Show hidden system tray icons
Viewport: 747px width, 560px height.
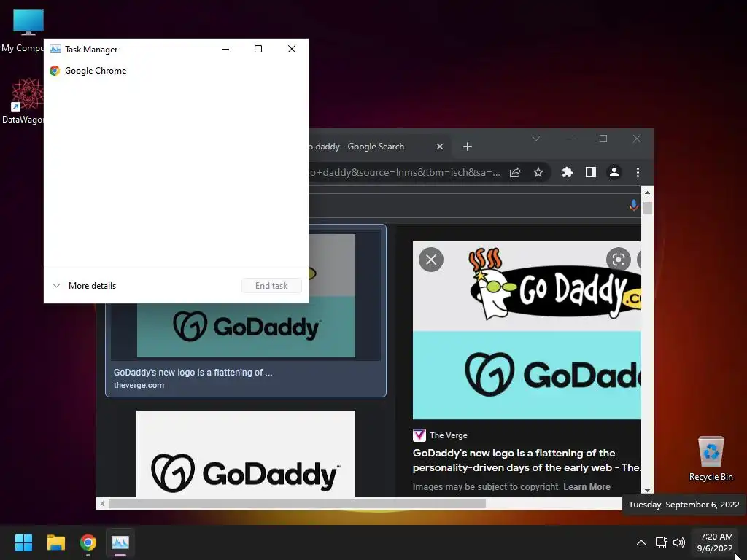click(x=641, y=542)
